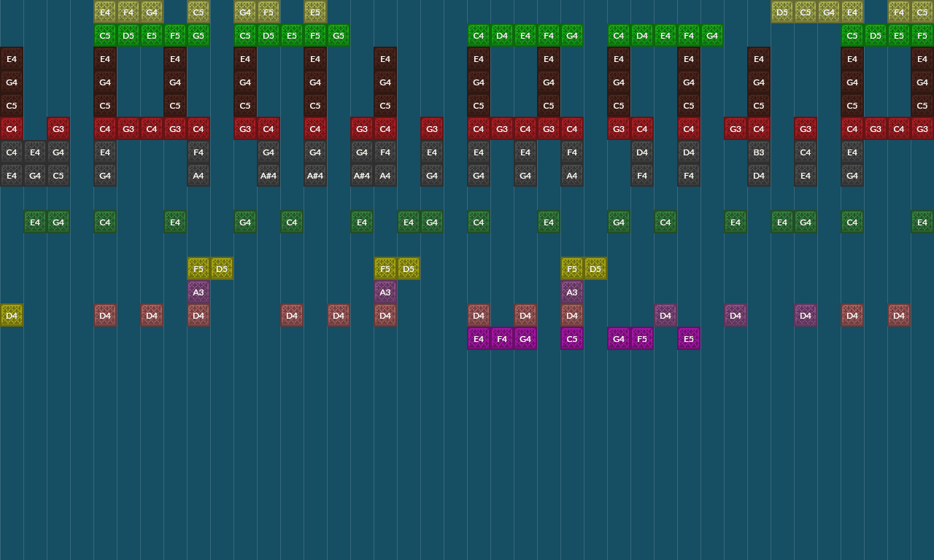Toggle the magenta G4 note beside the magenta F4
This screenshot has height=560, width=934.
525,338
